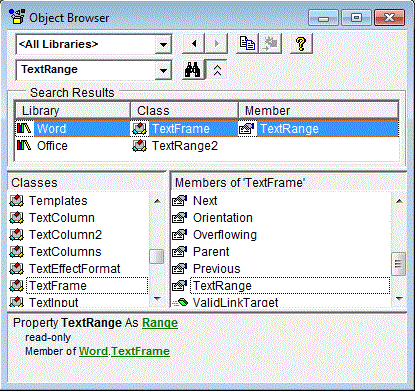Select TextInput in the Classes list

click(53, 302)
